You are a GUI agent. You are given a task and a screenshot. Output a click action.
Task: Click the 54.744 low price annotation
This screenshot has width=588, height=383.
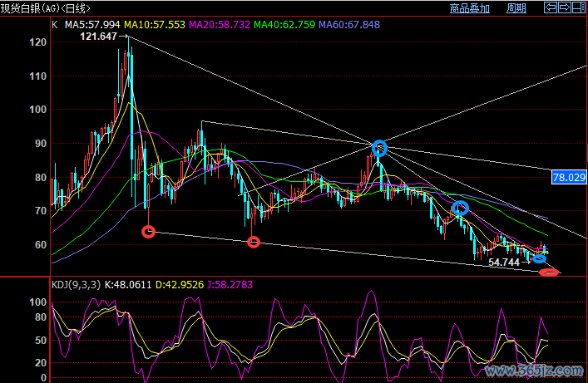(x=504, y=263)
